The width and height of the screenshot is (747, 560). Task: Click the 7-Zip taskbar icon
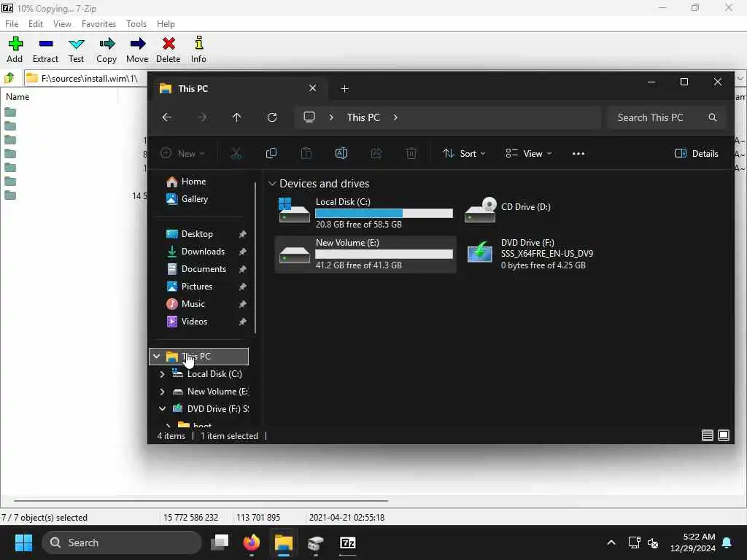[348, 542]
